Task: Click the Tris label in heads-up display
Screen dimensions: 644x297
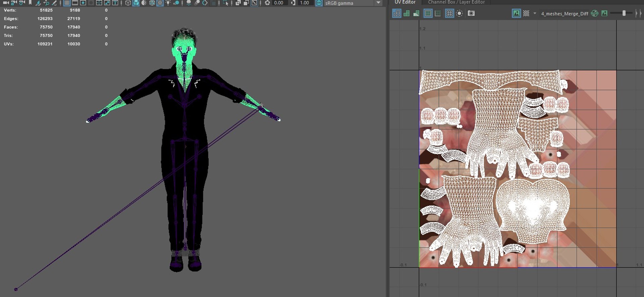Action: [8, 36]
